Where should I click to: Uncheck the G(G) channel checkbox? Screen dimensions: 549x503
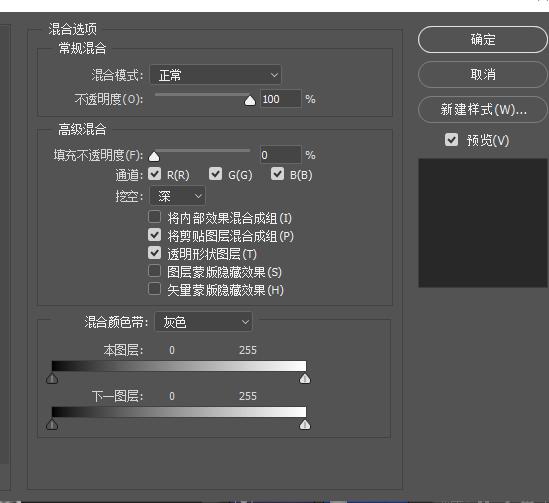point(215,174)
